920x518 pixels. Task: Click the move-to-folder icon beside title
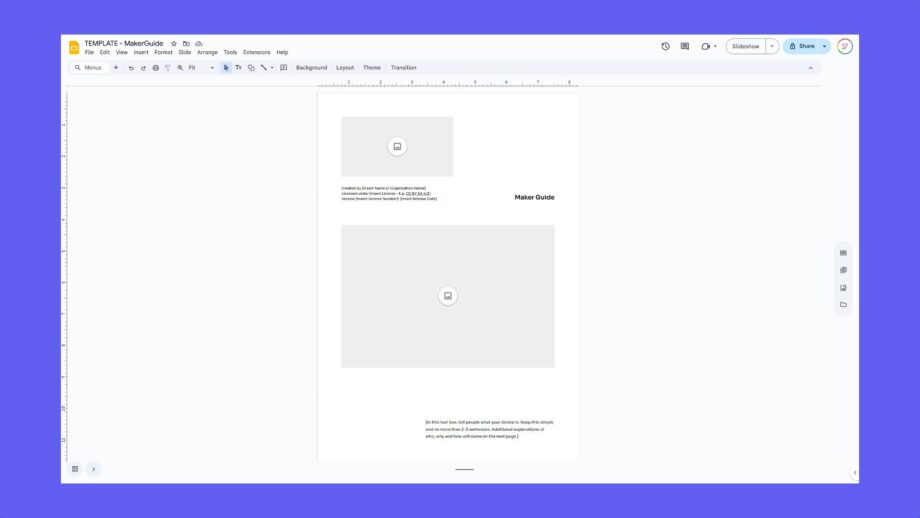click(x=186, y=43)
